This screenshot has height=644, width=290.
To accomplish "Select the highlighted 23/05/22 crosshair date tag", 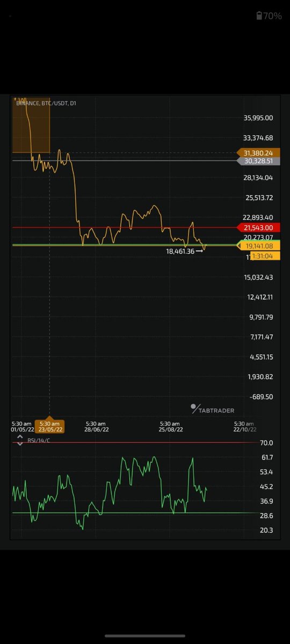I will (49, 426).
